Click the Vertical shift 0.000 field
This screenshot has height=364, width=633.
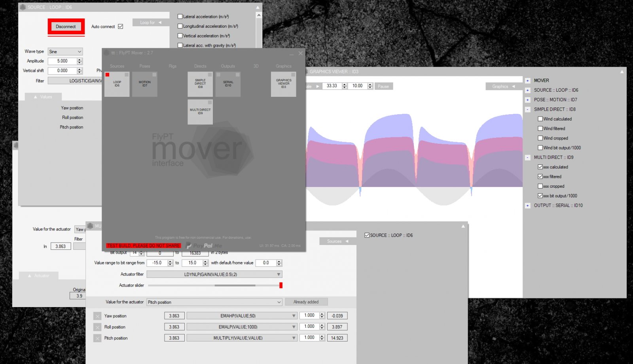63,71
